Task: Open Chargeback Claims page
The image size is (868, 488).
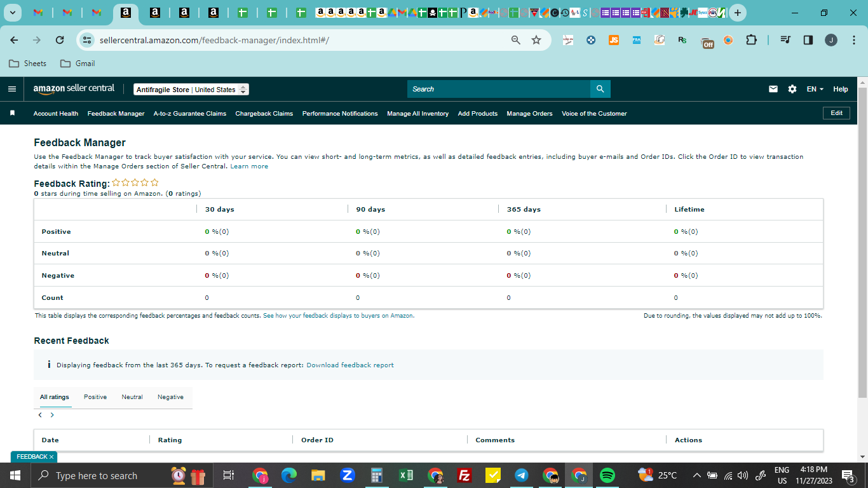Action: (264, 114)
